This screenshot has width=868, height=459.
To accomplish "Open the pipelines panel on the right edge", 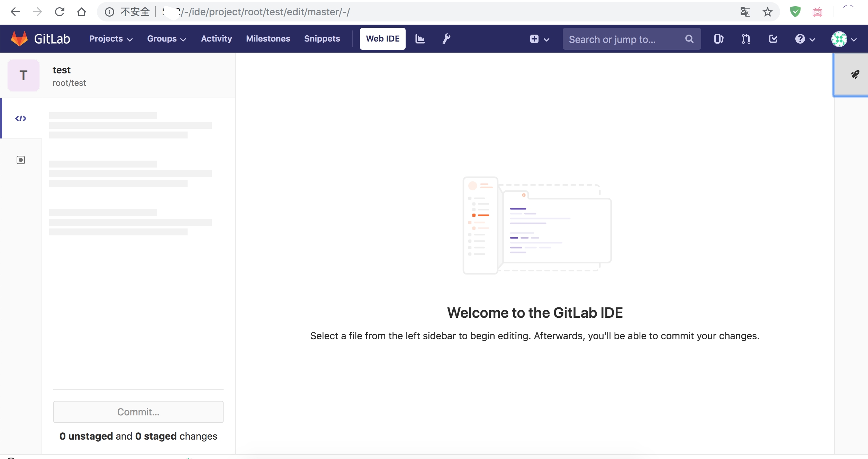I will click(x=855, y=74).
